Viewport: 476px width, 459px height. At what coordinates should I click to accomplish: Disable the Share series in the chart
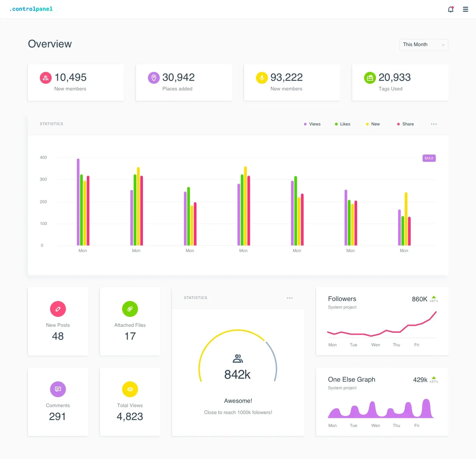pyautogui.click(x=405, y=124)
